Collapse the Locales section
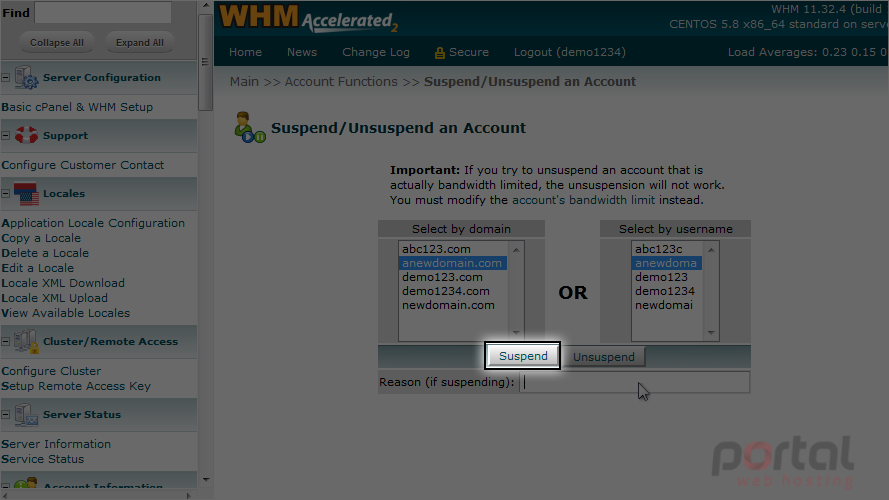The width and height of the screenshot is (889, 500). (x=6, y=194)
